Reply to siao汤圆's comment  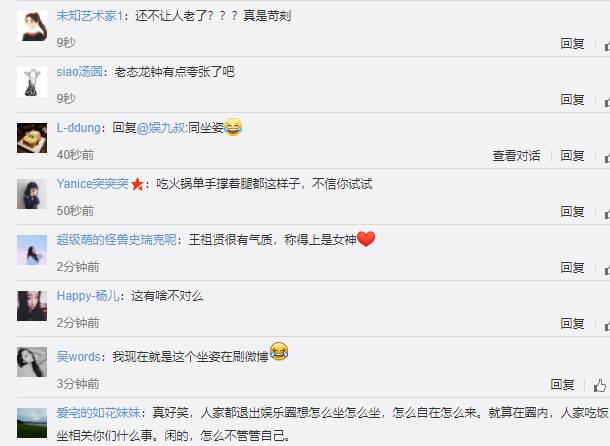(x=572, y=100)
